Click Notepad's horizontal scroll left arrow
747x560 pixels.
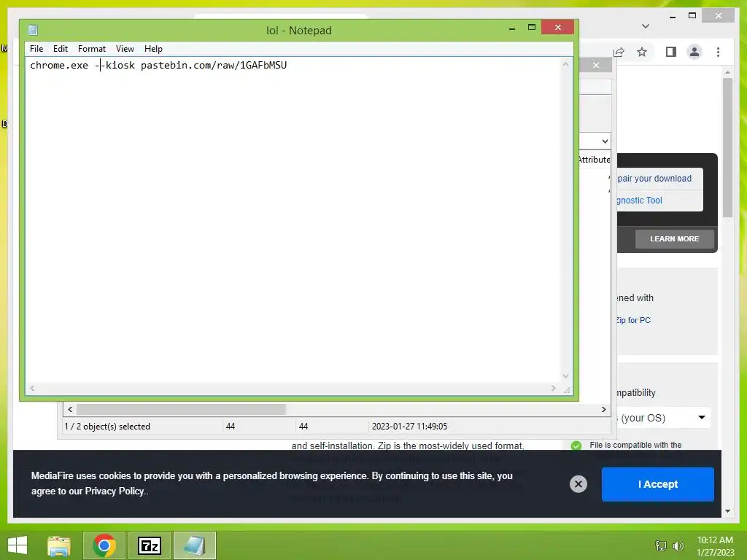click(x=32, y=389)
